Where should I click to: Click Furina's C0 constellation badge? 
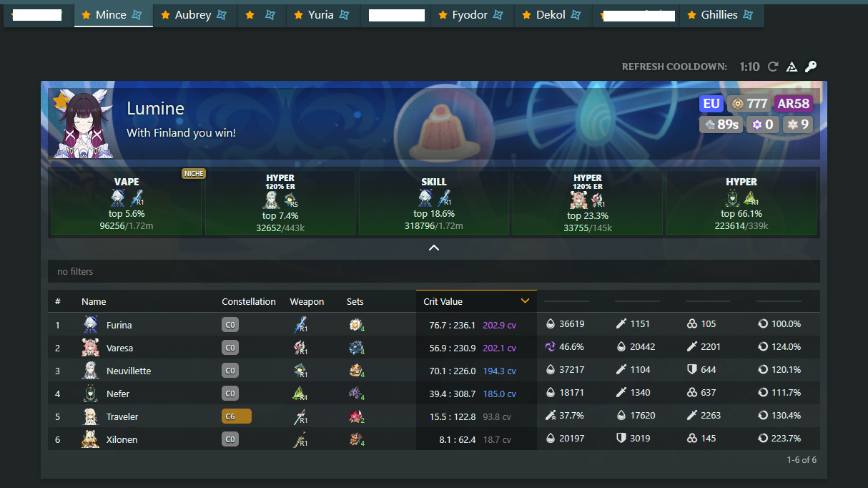click(x=230, y=325)
